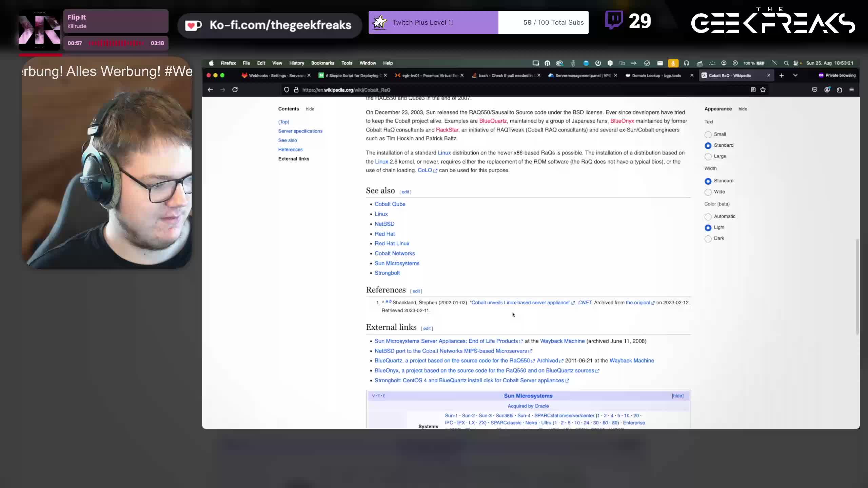Image resolution: width=868 pixels, height=488 pixels.
Task: Click the forward navigation arrow
Action: point(222,90)
